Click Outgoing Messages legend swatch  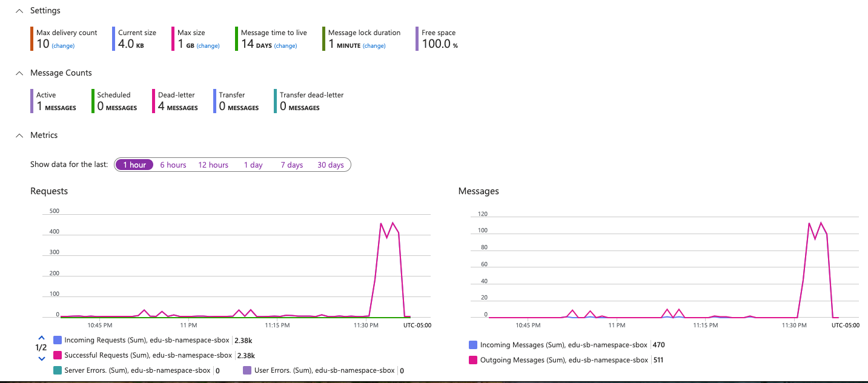(x=473, y=360)
